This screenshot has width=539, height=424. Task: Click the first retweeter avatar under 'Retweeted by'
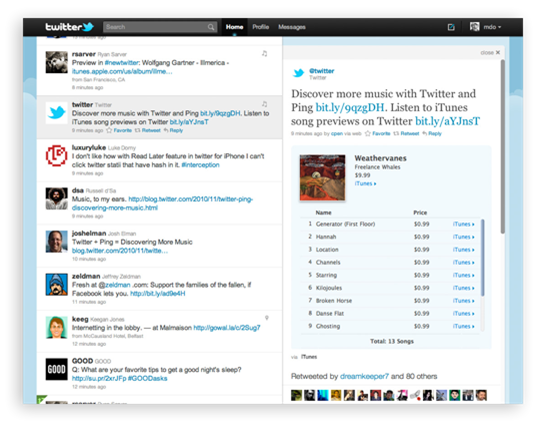(296, 395)
